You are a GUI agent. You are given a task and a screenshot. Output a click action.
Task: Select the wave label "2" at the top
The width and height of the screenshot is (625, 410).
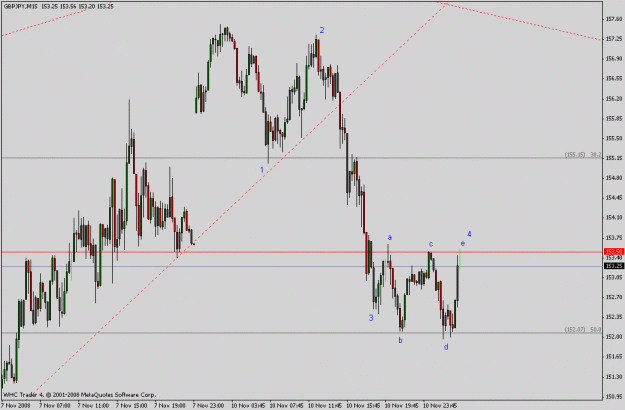(x=322, y=30)
